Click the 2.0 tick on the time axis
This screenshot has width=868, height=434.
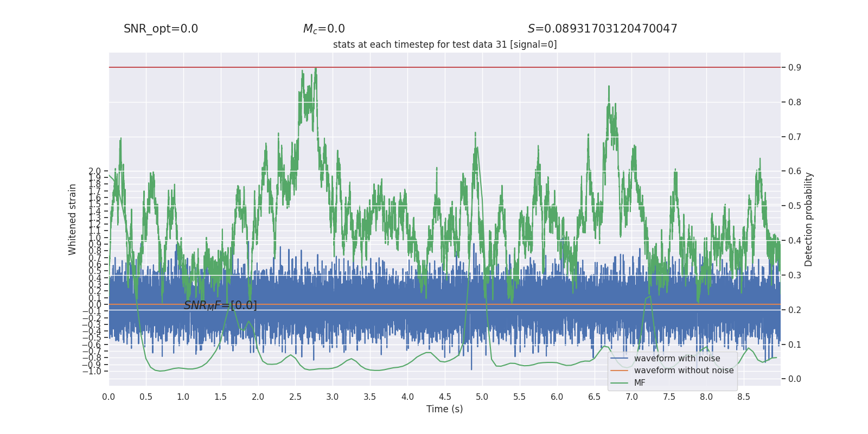tap(258, 397)
